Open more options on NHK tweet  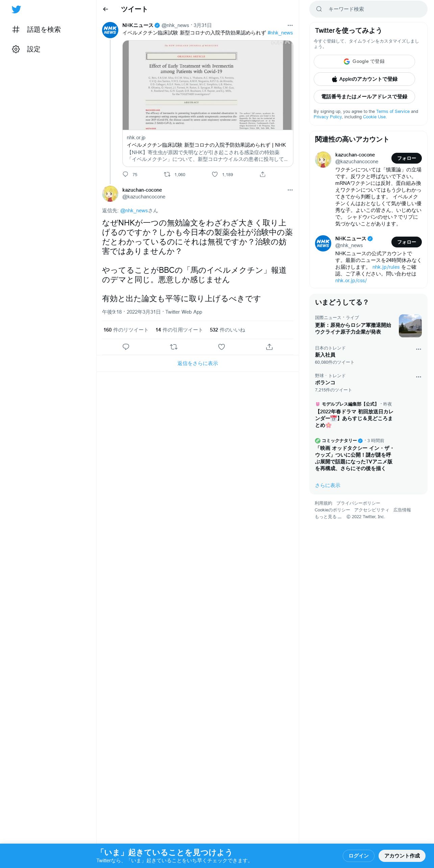click(x=290, y=25)
